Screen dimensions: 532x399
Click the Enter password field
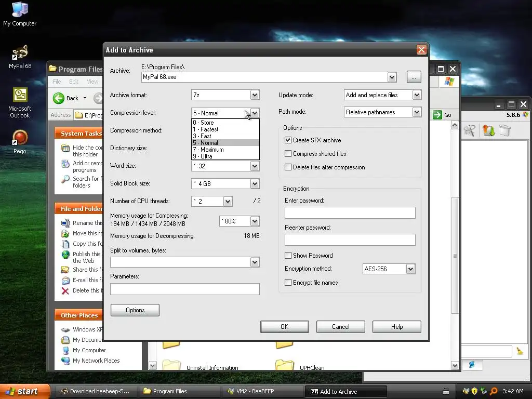(x=350, y=212)
